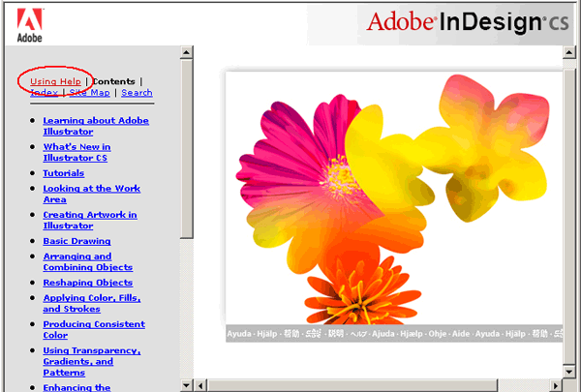Go to the Site Map link
The image size is (581, 392).
pos(90,93)
